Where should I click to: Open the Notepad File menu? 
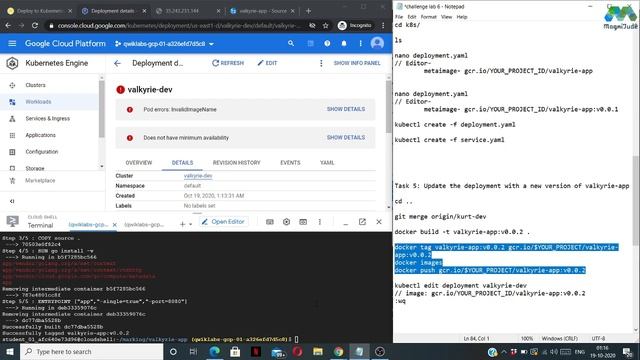(399, 17)
